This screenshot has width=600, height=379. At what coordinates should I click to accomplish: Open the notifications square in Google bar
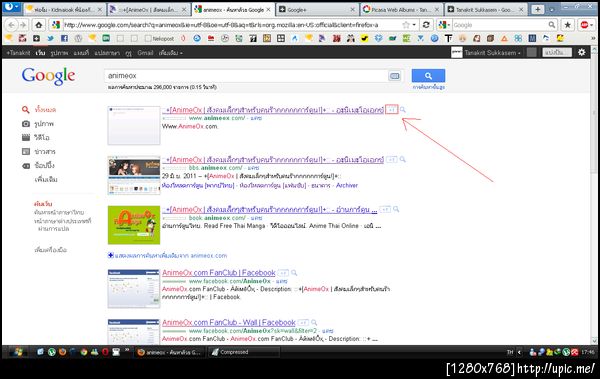(532, 52)
